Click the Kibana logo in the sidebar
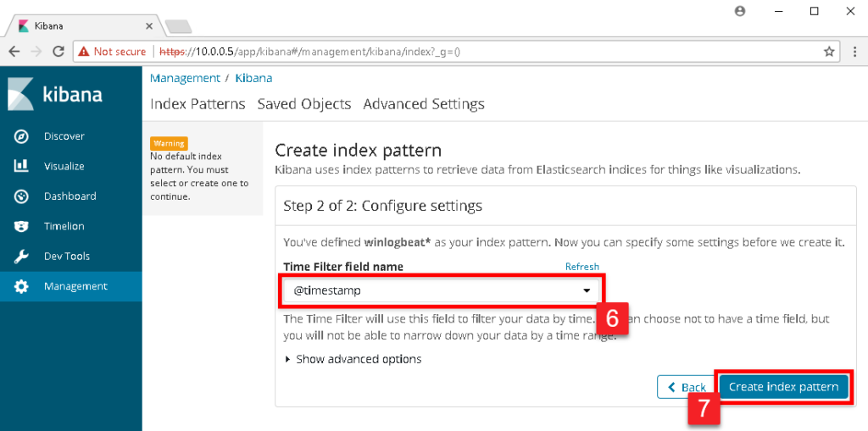 [x=55, y=94]
